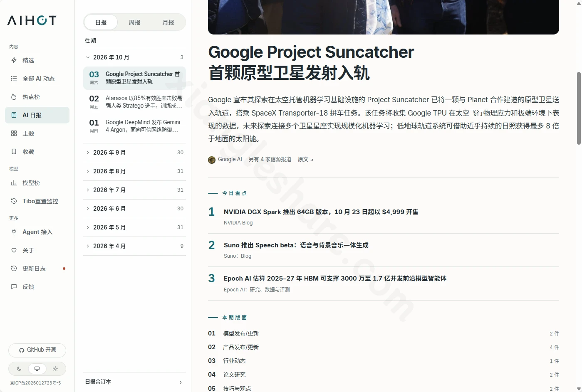582x392 pixels.
Task: Switch to the 周报 tab
Action: [x=134, y=22]
